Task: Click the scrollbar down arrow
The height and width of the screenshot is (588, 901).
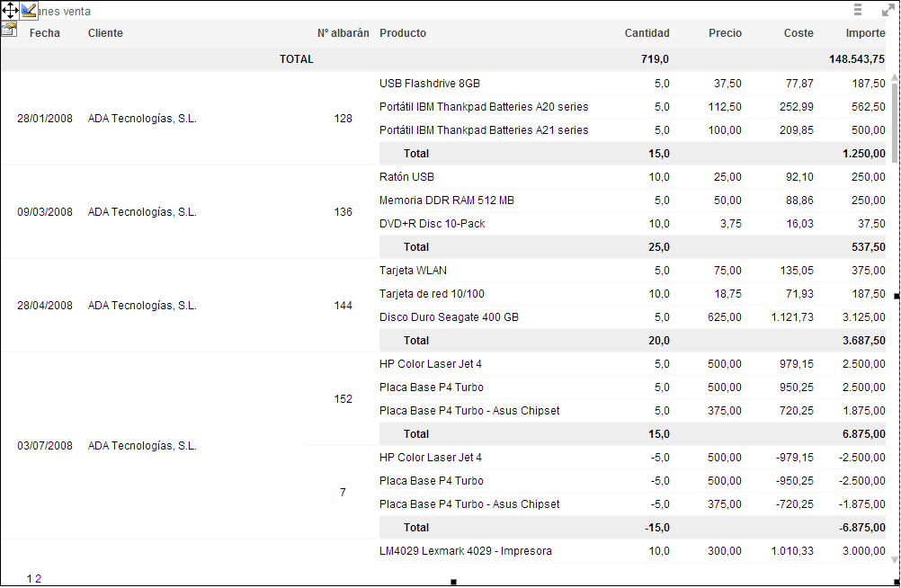Action: (x=894, y=559)
